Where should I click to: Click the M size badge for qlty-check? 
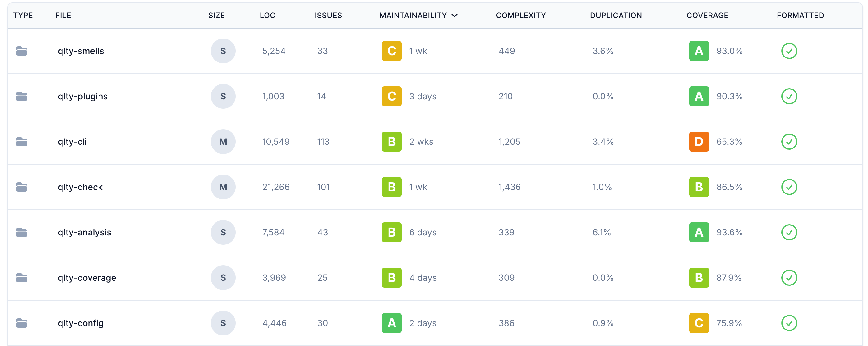(223, 187)
